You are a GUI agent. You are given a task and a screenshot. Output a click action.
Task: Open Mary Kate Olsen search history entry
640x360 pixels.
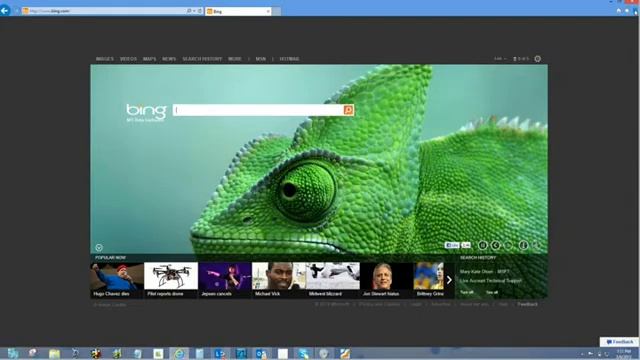tap(484, 271)
